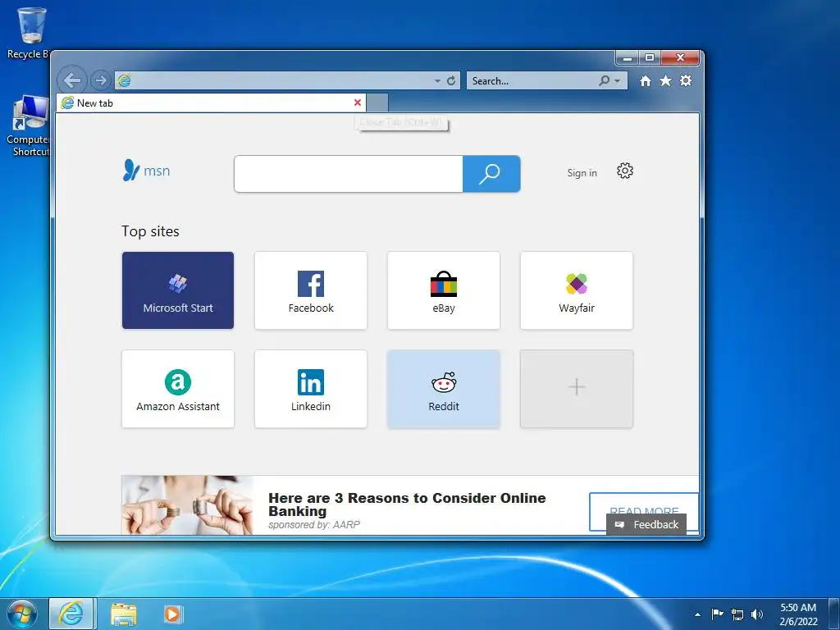Click the msn web search field
Viewport: 840px width, 630px height.
[348, 174]
